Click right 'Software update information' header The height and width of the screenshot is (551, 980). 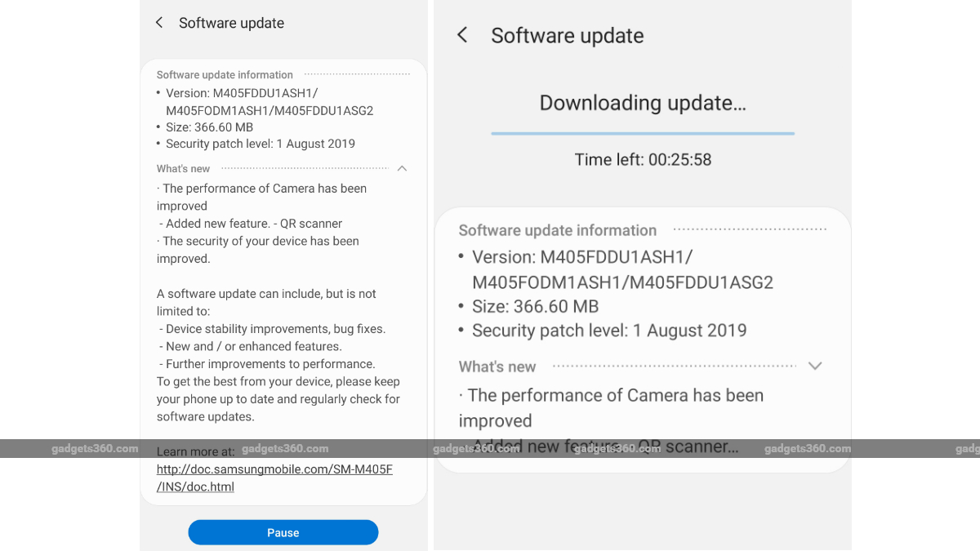(x=558, y=230)
